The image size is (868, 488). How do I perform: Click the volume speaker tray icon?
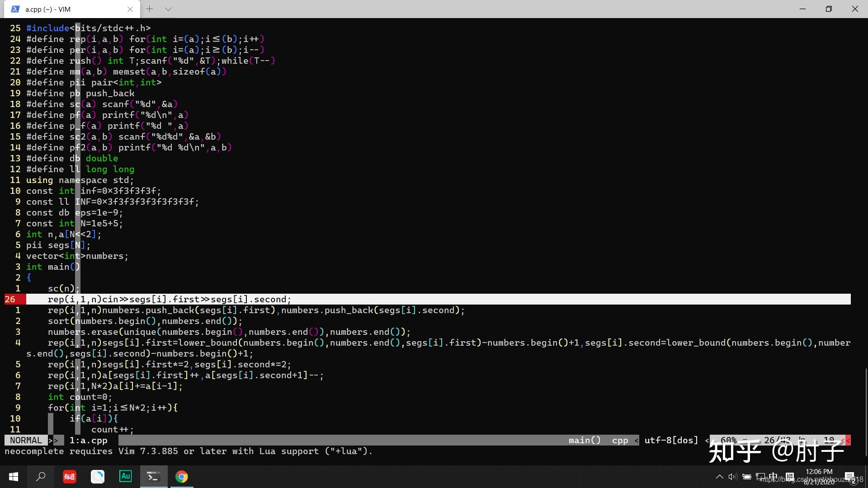732,477
